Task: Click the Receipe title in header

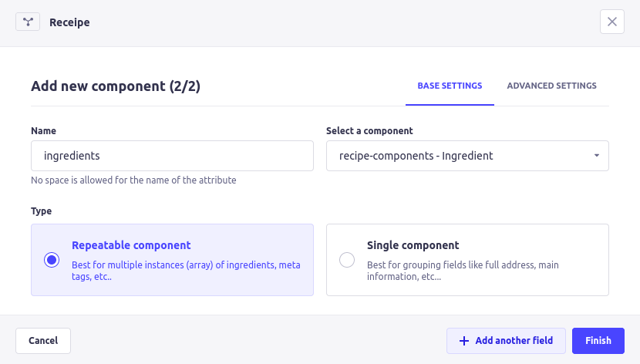Action: [69, 22]
